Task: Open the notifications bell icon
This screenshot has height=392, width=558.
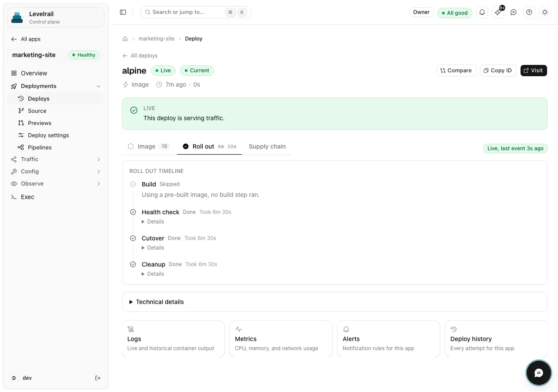Action: 482,12
